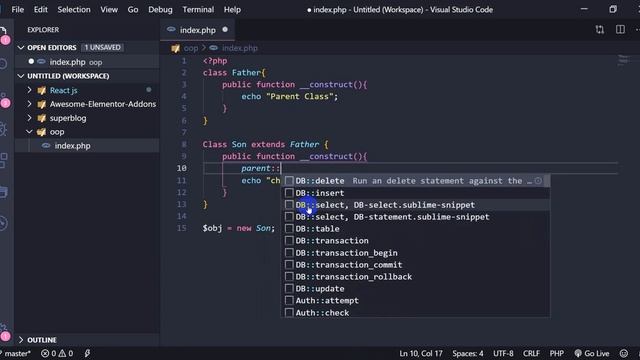The image size is (640, 360).
Task: Click the oop folder icon in the explorer tree
Action: [x=41, y=132]
